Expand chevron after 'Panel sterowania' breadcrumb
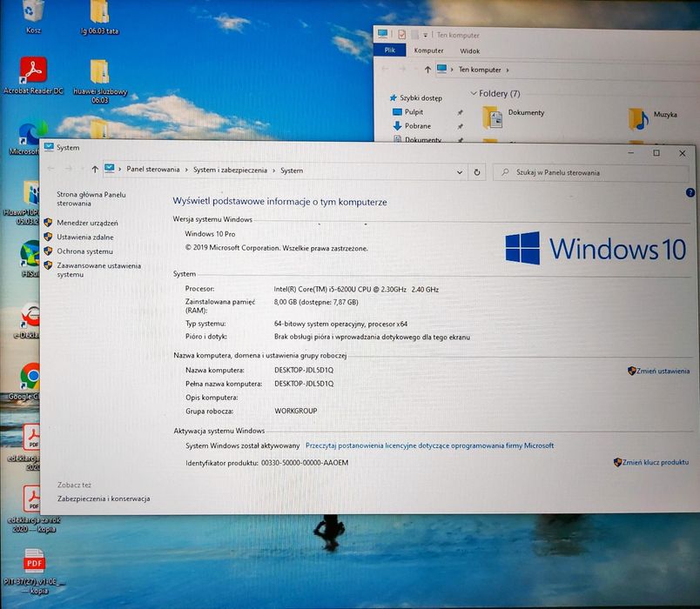 pyautogui.click(x=186, y=170)
